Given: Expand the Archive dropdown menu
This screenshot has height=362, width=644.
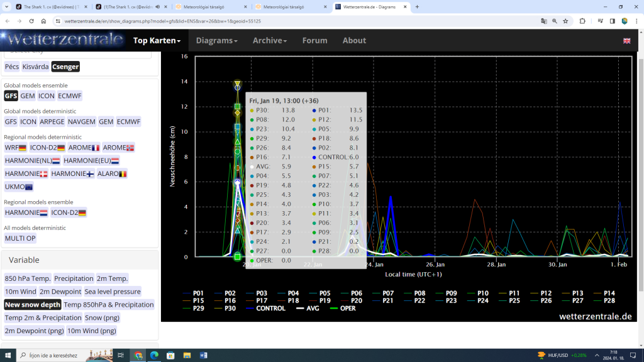Looking at the screenshot, I should [270, 40].
